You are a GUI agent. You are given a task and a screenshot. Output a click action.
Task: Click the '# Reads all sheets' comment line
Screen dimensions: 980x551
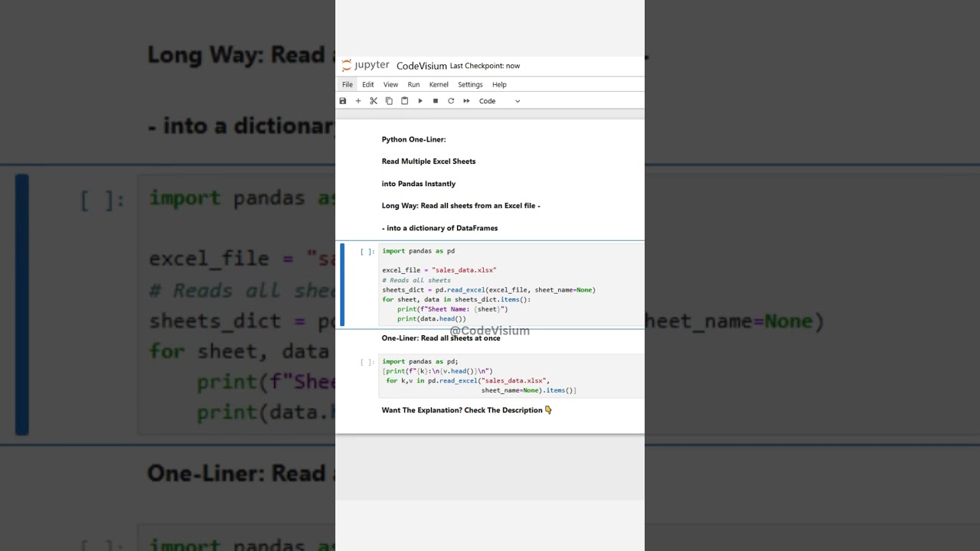pos(416,280)
